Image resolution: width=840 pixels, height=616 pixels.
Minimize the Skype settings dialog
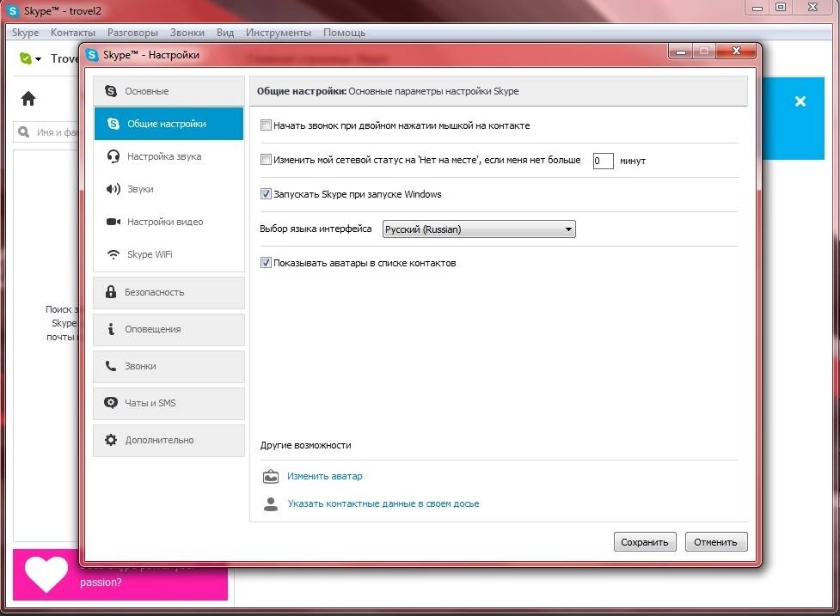[681, 52]
